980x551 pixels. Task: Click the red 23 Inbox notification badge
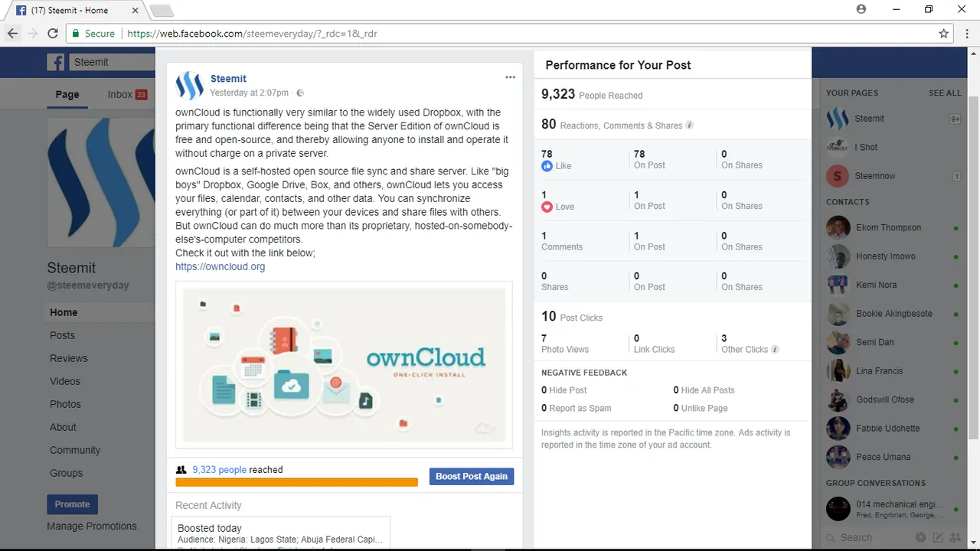[x=141, y=95]
